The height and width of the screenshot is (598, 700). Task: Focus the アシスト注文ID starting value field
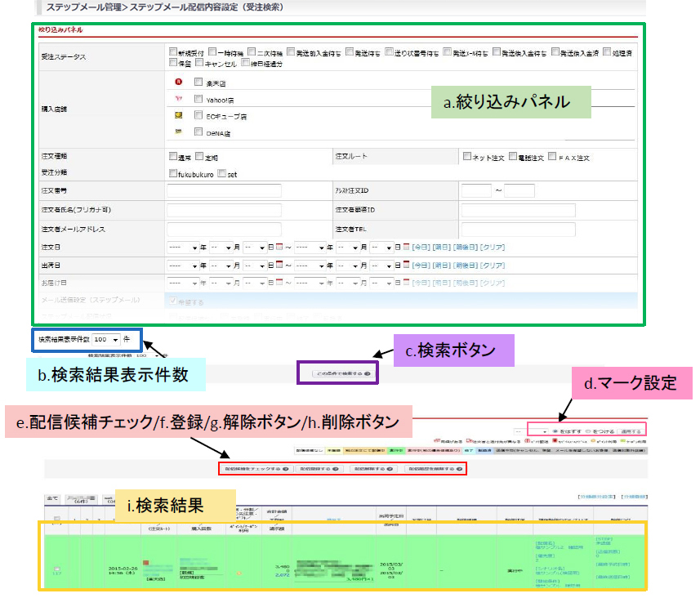pyautogui.click(x=476, y=190)
